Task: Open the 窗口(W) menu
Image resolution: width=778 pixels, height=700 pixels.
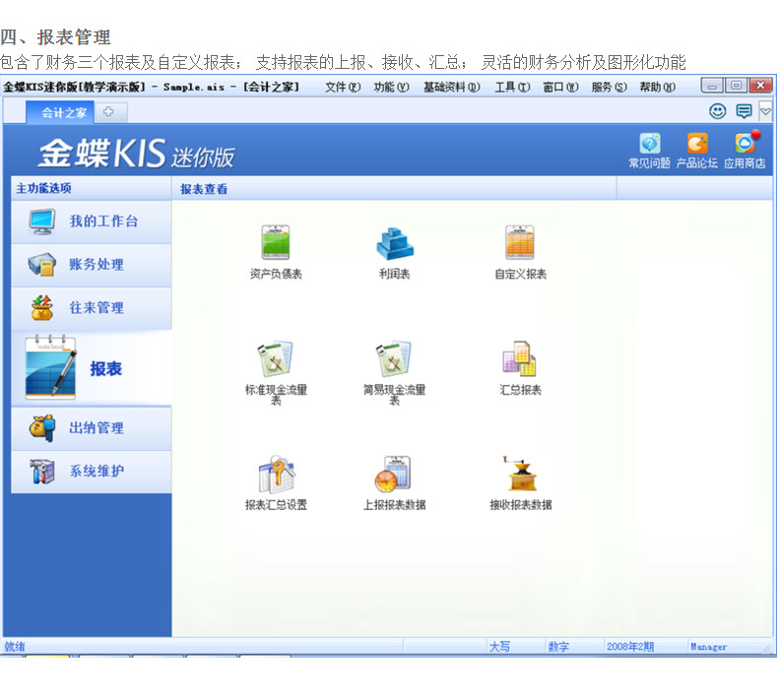Action: [x=560, y=88]
